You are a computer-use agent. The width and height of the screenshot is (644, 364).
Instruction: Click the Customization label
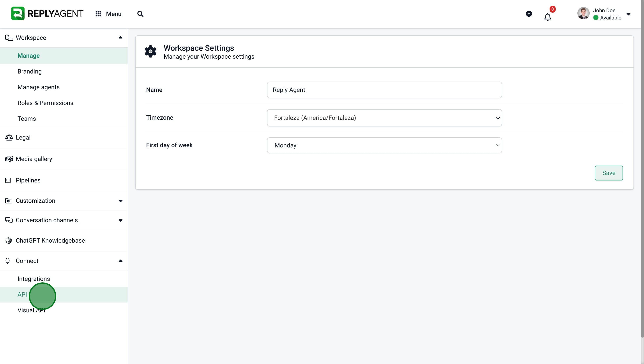(x=35, y=201)
